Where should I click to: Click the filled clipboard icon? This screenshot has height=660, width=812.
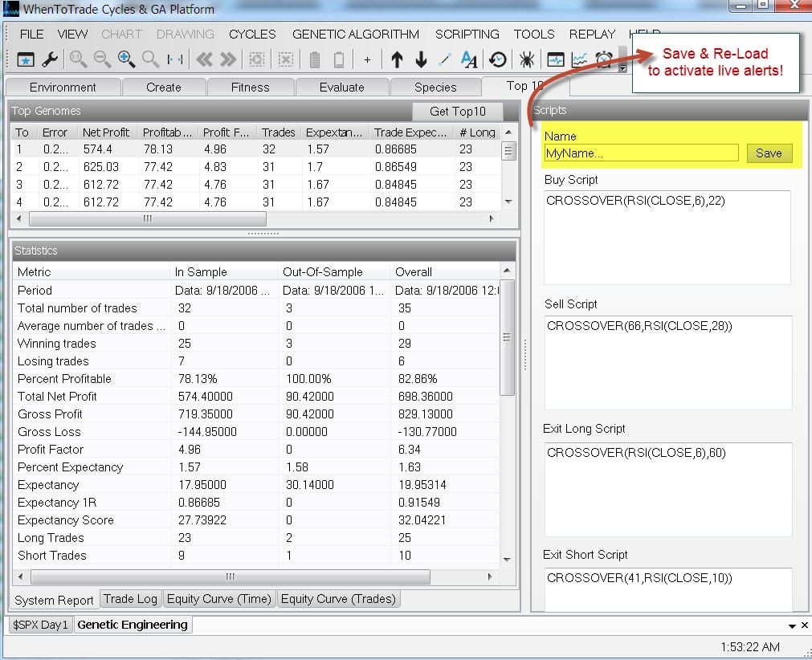pos(314,60)
